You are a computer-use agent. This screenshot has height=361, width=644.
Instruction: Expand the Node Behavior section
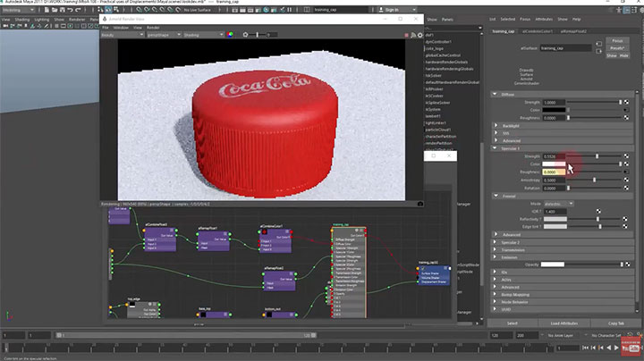(x=495, y=302)
